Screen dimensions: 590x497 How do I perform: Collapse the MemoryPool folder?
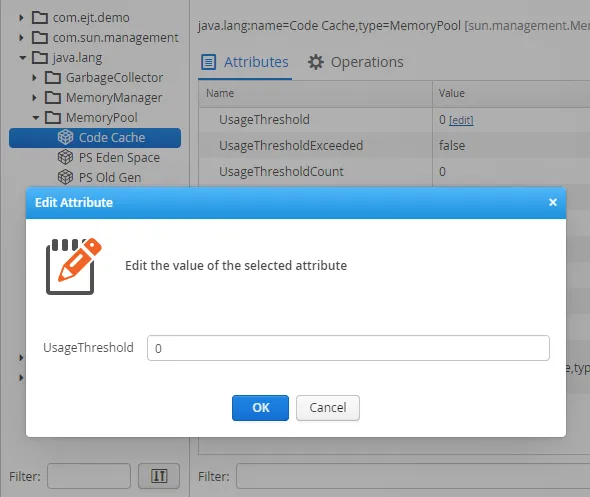pos(36,118)
